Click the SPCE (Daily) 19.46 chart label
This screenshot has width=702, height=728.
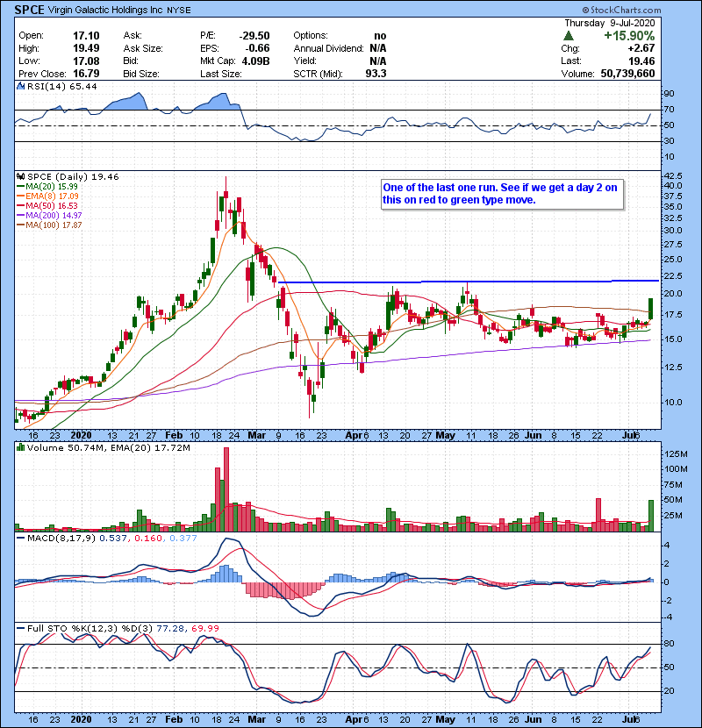point(73,177)
